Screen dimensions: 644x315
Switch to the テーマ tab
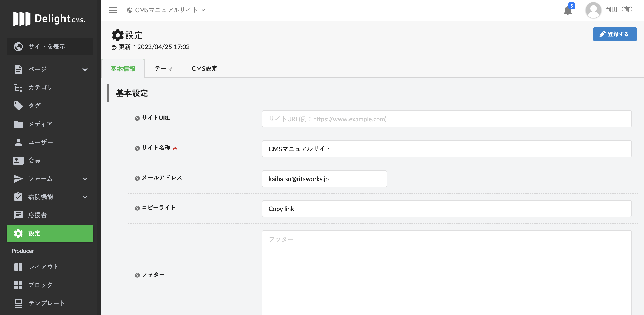coord(163,68)
